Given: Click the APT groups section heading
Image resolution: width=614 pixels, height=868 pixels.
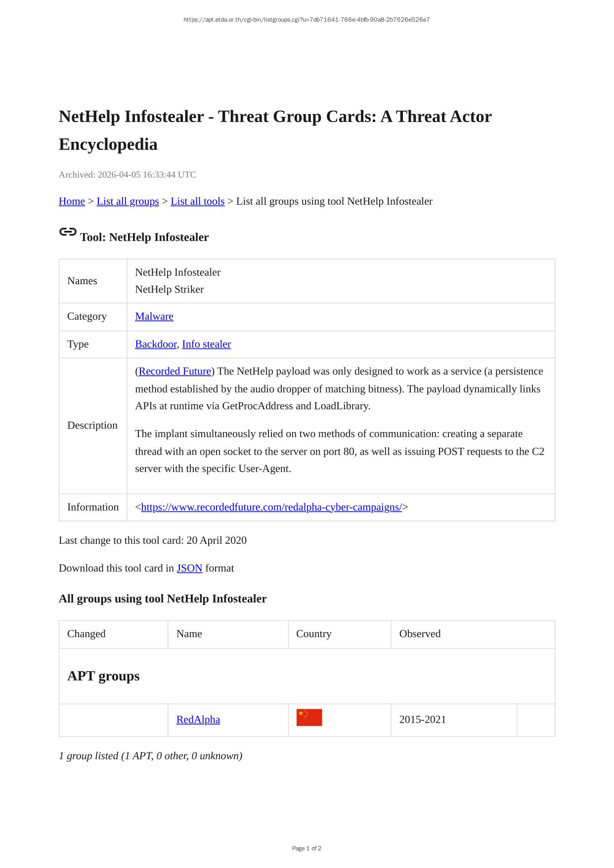Looking at the screenshot, I should pos(103,676).
